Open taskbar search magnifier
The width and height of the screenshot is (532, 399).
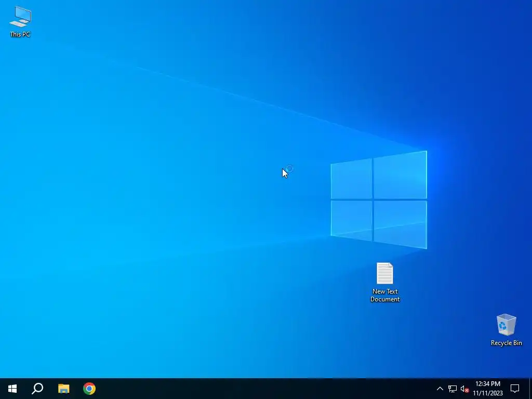coord(37,389)
